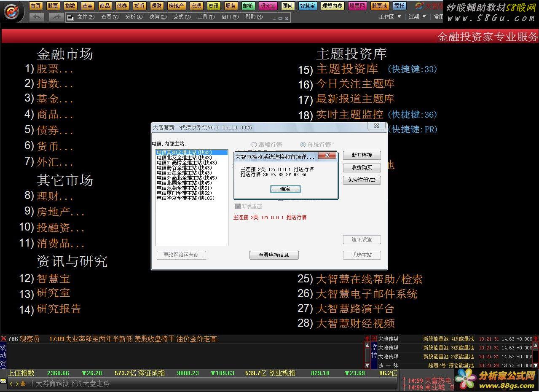Click the 更改网络运营商 button
Viewport: 539px width, 392px height.
point(181,255)
